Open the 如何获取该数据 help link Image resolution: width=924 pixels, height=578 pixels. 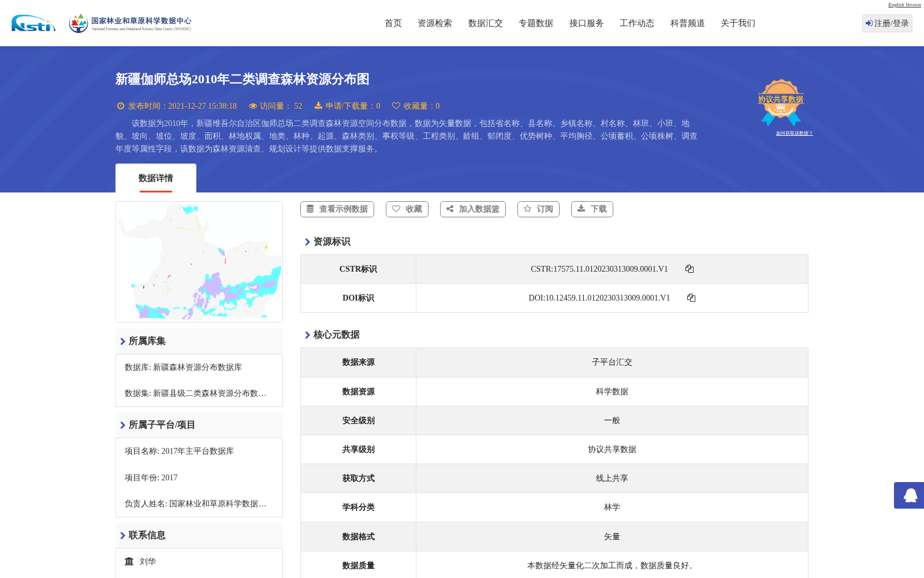point(794,134)
